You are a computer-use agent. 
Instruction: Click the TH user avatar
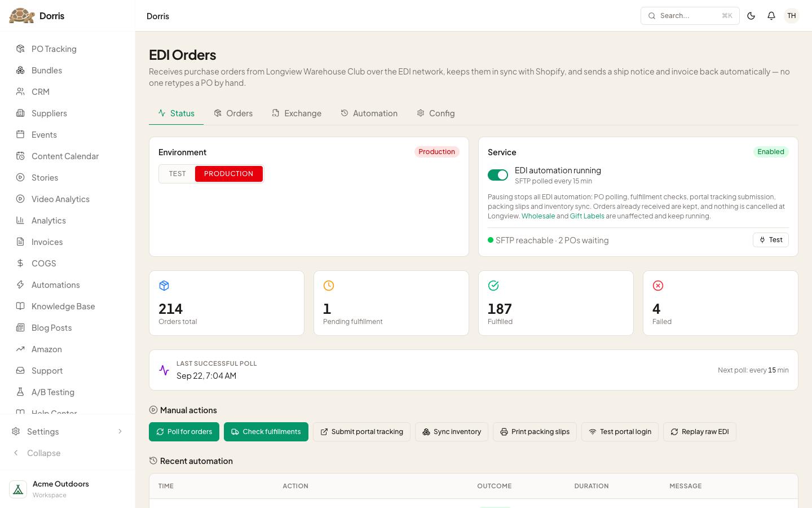[x=792, y=16]
